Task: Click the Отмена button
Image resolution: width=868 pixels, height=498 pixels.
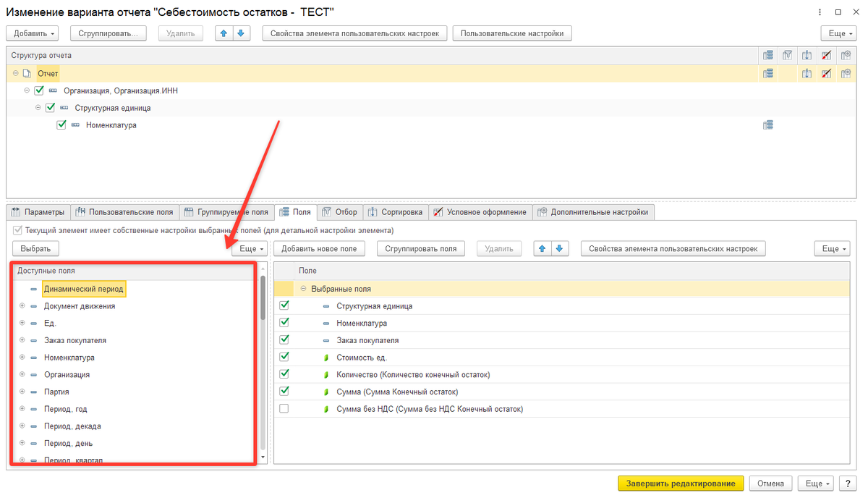Action: point(770,484)
